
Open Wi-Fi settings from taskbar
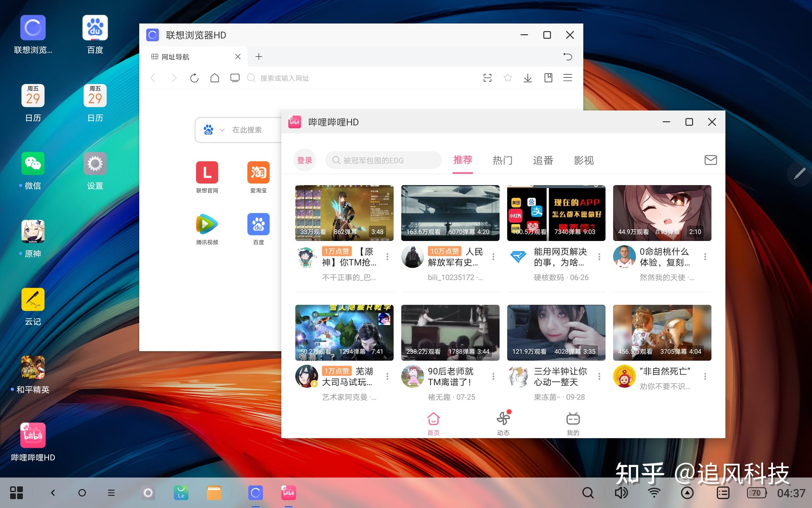pos(654,493)
